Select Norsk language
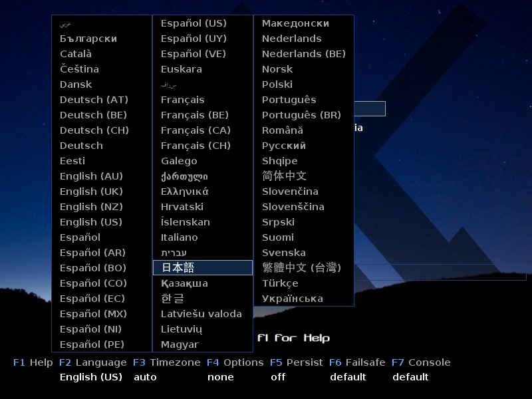The height and width of the screenshot is (399, 532). (x=277, y=69)
